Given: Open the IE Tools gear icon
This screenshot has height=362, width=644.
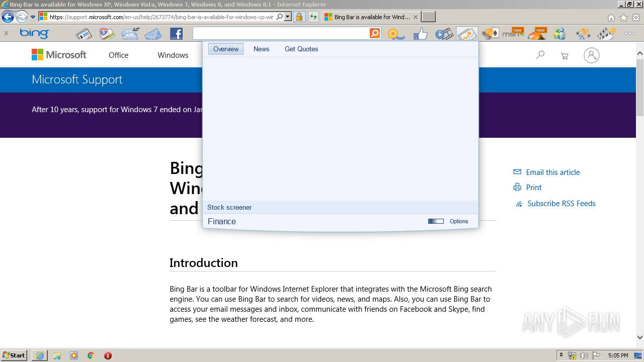Looking at the screenshot, I should [x=636, y=18].
